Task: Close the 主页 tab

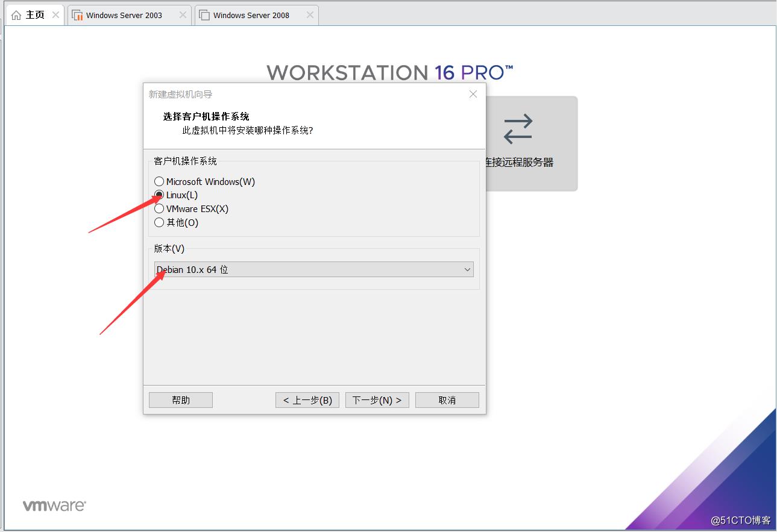Action: [x=55, y=15]
